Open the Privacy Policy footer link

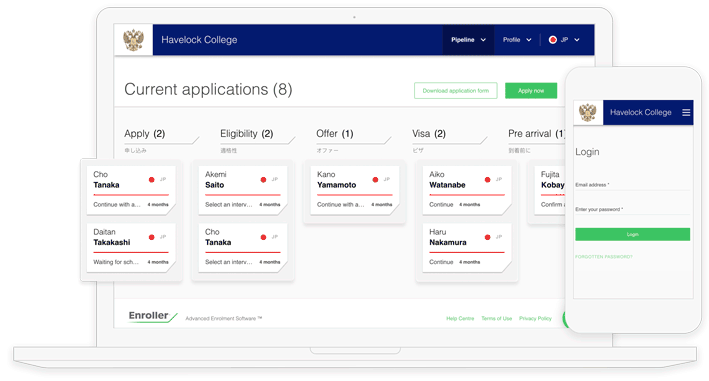(x=535, y=319)
